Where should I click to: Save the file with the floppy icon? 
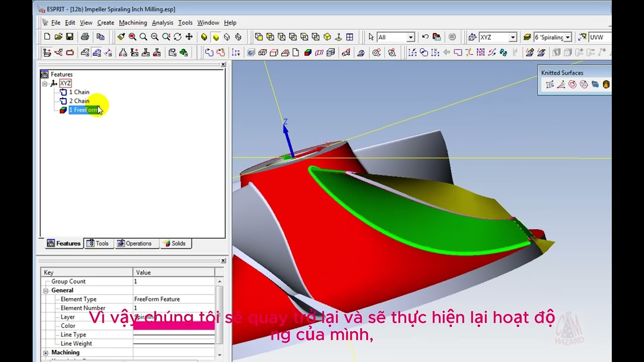coord(69,37)
